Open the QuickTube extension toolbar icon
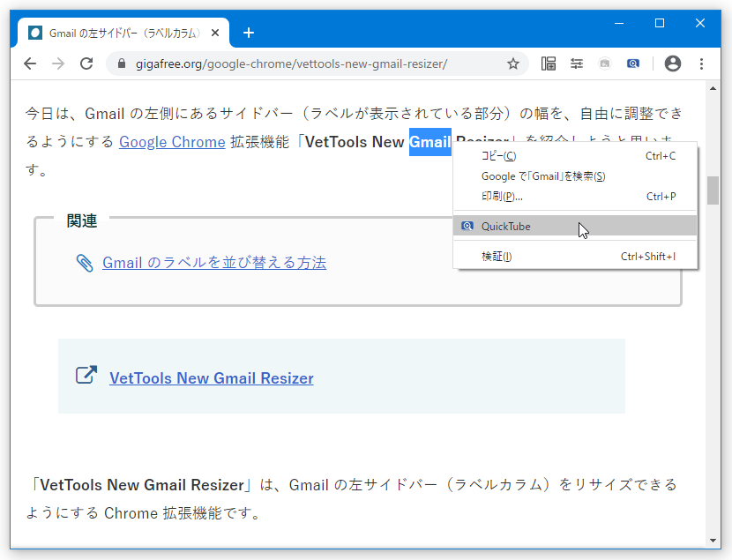 633,63
